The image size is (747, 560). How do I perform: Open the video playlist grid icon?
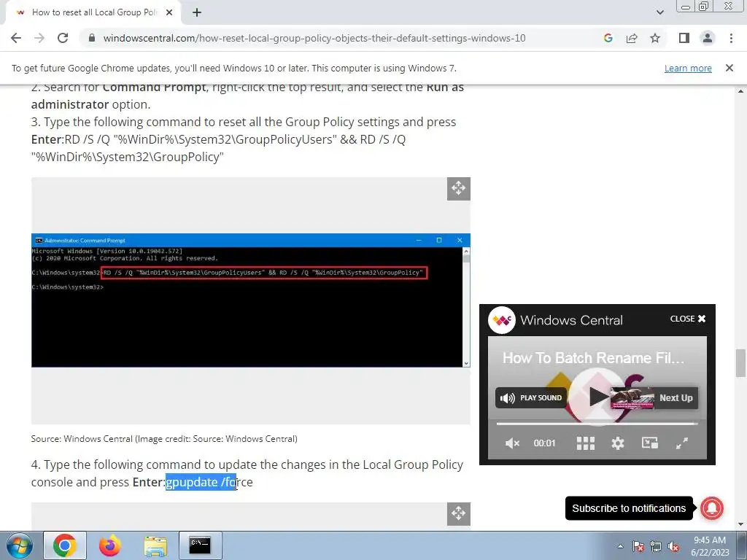coord(586,443)
